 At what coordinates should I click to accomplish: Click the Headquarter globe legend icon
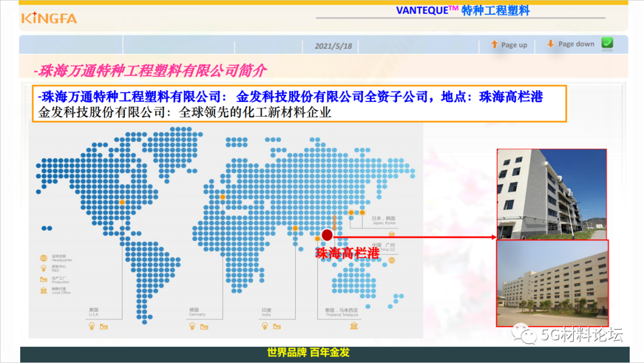click(44, 258)
